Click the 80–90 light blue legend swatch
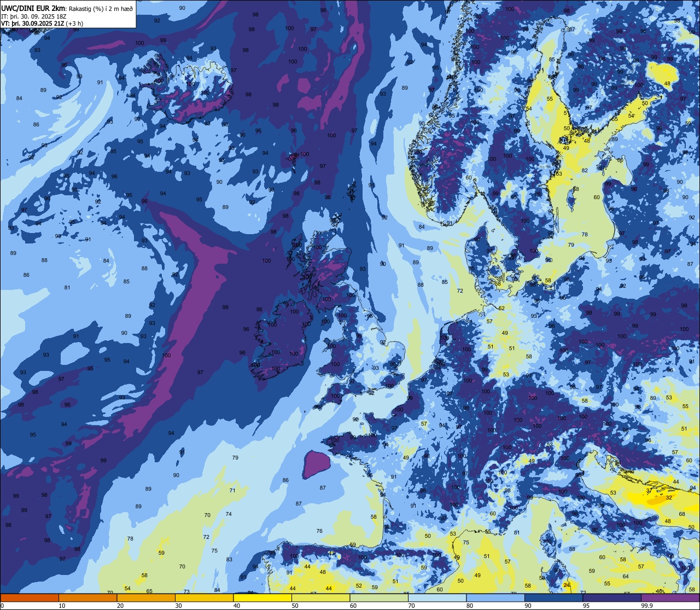The height and width of the screenshot is (610, 700). point(495,598)
